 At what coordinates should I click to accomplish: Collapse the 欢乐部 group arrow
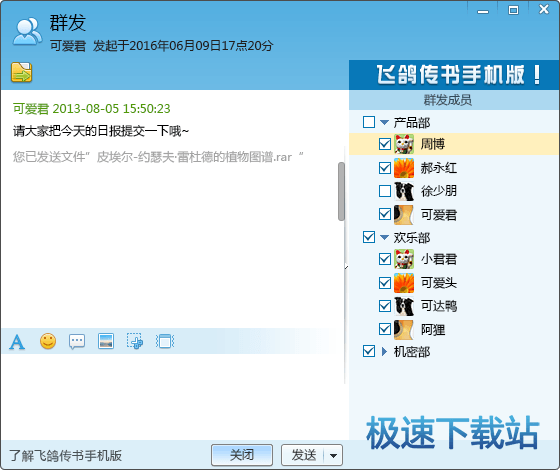click(384, 238)
